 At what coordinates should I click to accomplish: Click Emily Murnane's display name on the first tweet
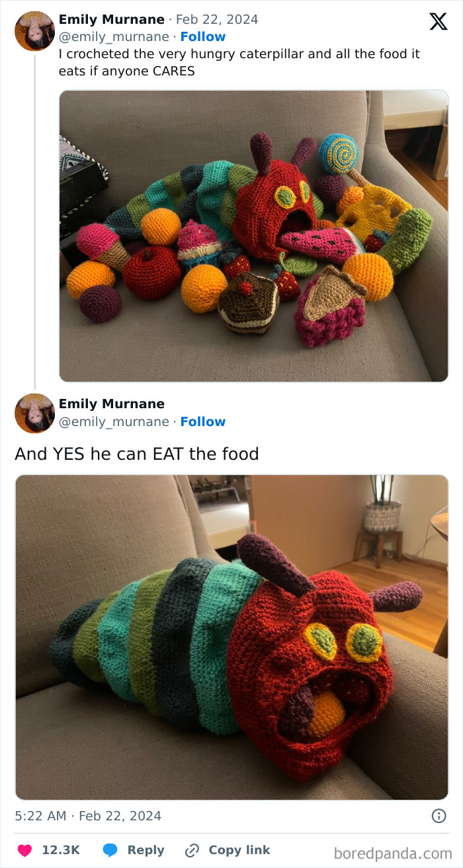click(x=111, y=19)
